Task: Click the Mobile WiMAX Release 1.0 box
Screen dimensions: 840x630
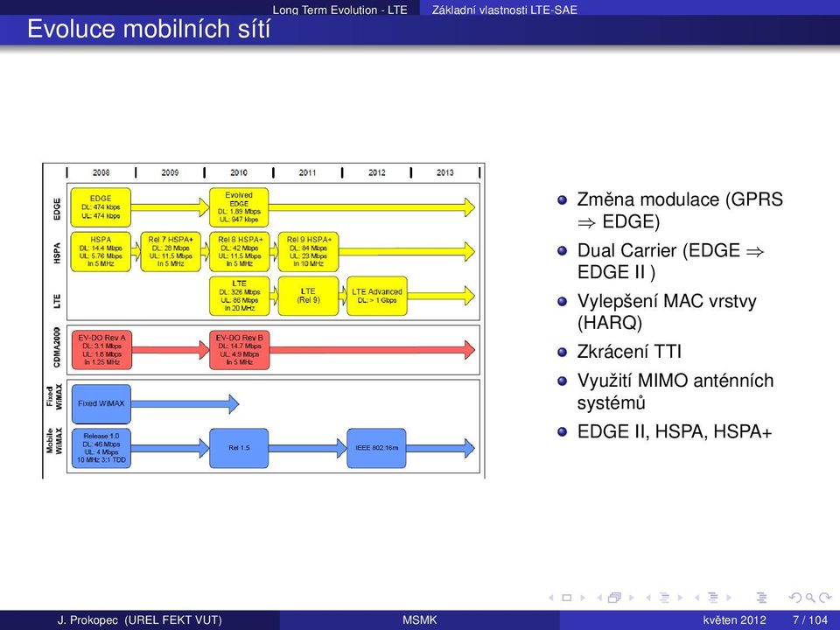Action: point(101,448)
